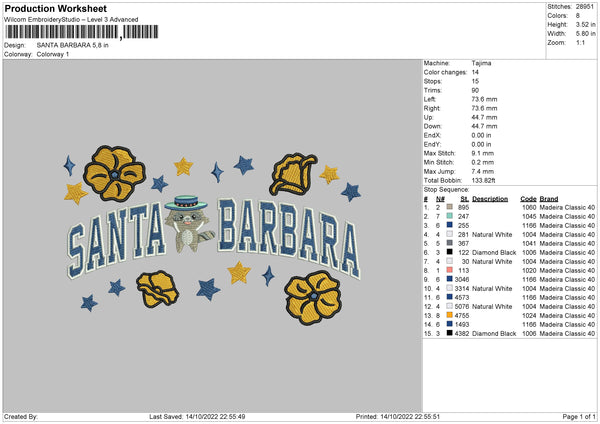Click 'Madeira Classic 40' in stop 5
This screenshot has height=424, width=600.
567,243
